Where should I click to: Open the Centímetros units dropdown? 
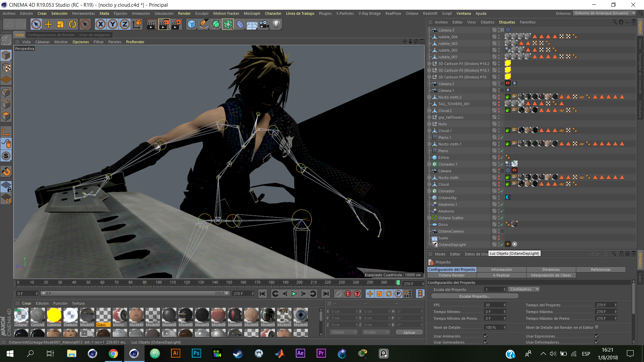point(524,290)
